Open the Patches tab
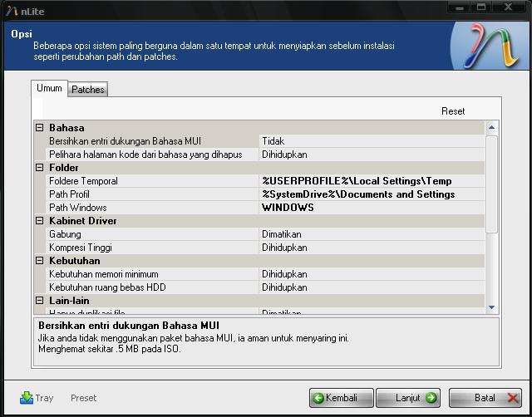The image size is (532, 417). click(x=88, y=90)
